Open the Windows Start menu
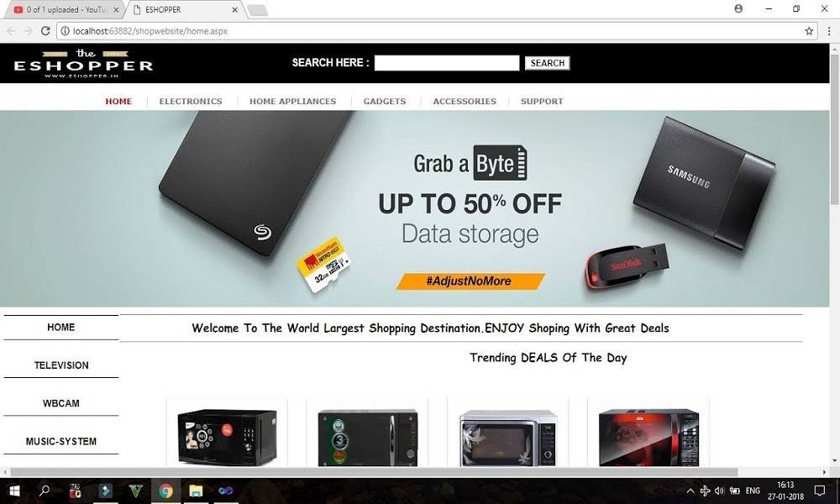 (14, 491)
